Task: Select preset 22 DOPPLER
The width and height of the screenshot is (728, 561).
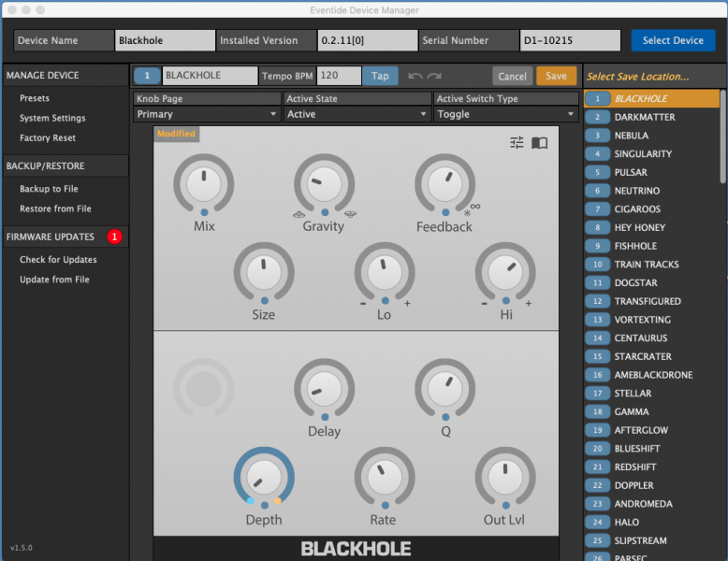Action: tap(651, 485)
